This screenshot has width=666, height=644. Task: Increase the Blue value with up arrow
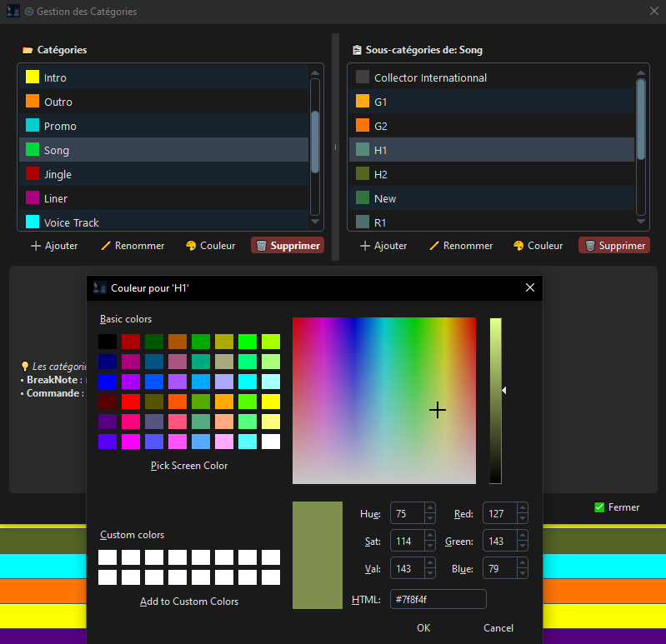[522, 564]
